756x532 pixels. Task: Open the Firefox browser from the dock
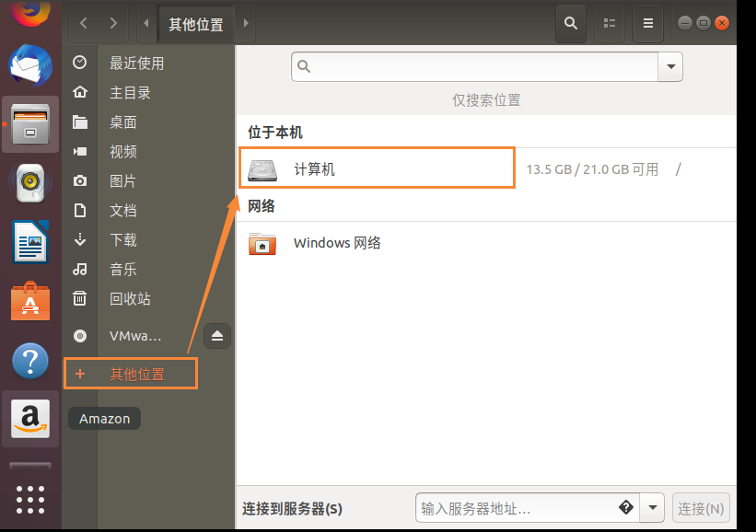(30, 12)
